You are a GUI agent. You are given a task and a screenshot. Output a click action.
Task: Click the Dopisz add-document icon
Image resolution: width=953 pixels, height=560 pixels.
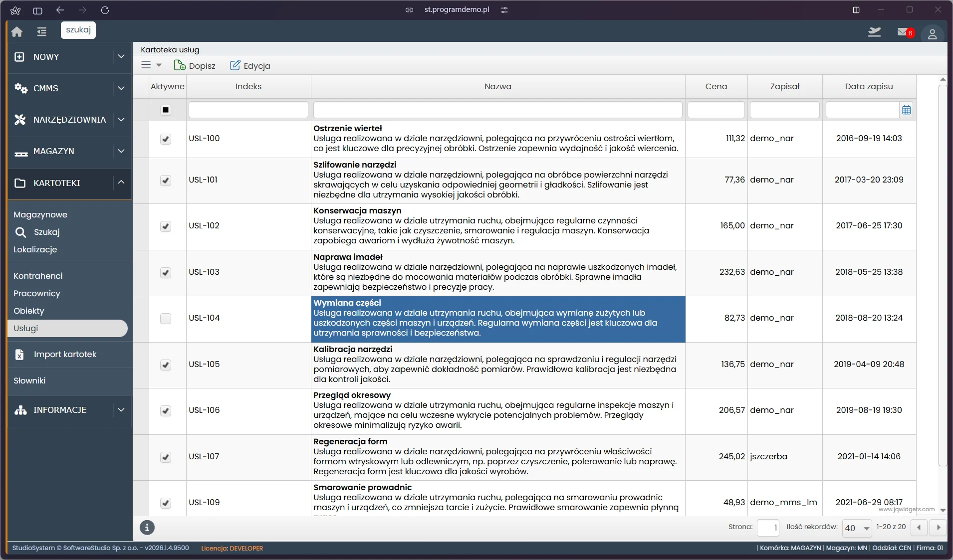coord(180,65)
